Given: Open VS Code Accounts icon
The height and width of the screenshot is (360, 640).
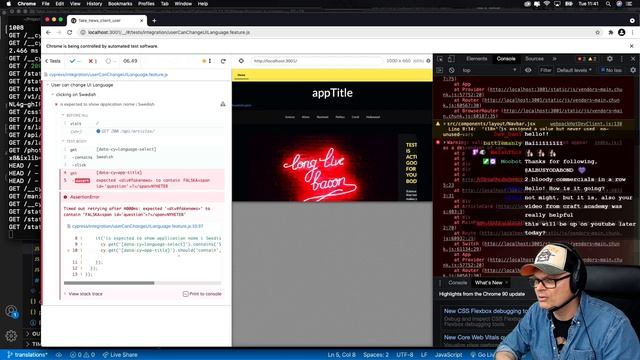Looking at the screenshot, I should (11, 311).
